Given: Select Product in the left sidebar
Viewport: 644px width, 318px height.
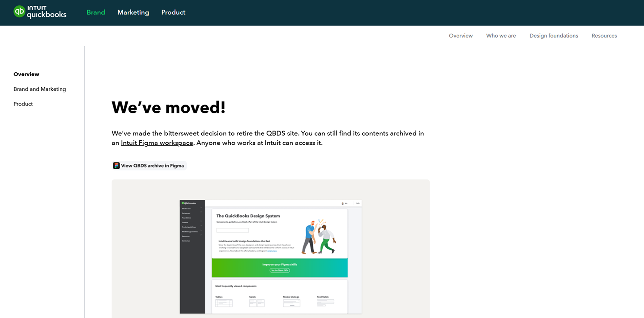Looking at the screenshot, I should pyautogui.click(x=23, y=104).
